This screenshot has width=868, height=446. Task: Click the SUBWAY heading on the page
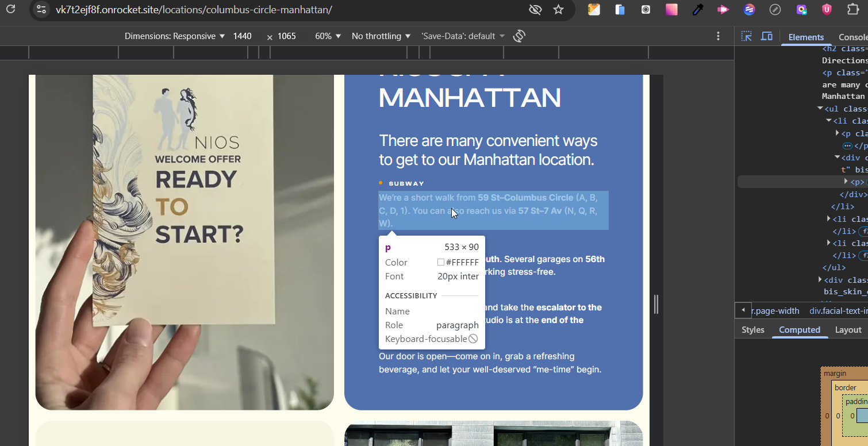coord(406,183)
